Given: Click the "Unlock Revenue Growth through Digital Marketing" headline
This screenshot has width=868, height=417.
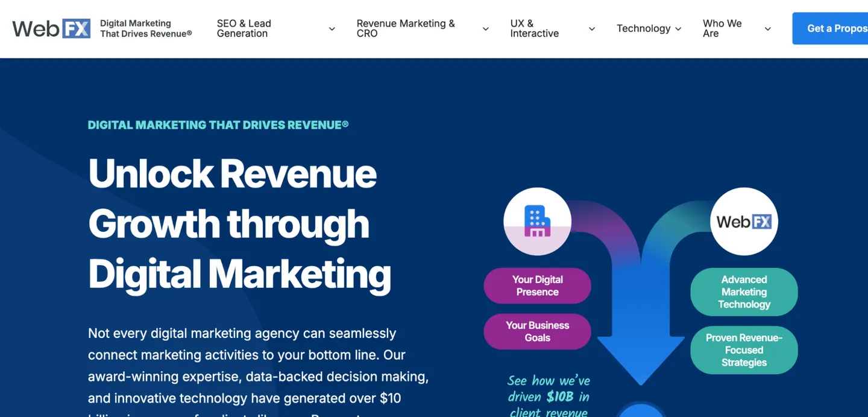Looking at the screenshot, I should 239,223.
